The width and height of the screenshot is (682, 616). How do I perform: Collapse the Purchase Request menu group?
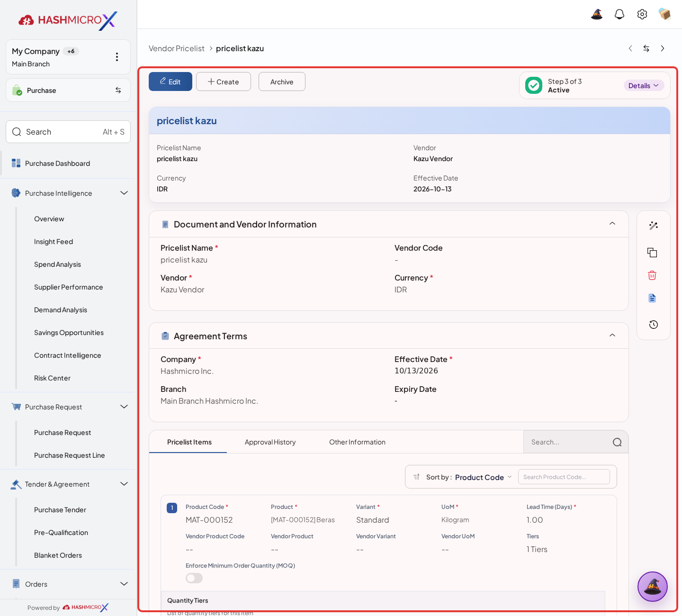pyautogui.click(x=124, y=407)
